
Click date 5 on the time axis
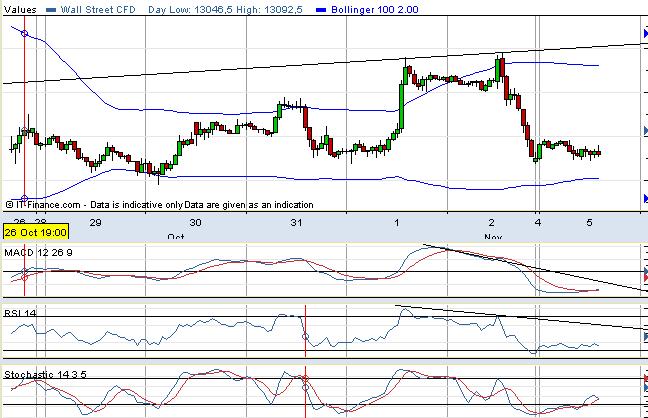tap(589, 222)
